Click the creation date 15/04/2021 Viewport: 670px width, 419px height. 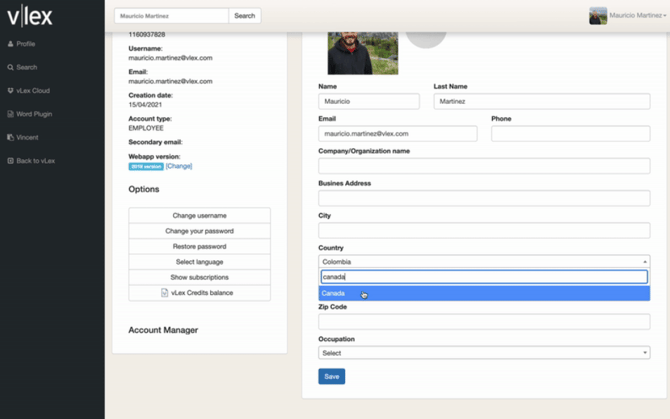tap(145, 105)
